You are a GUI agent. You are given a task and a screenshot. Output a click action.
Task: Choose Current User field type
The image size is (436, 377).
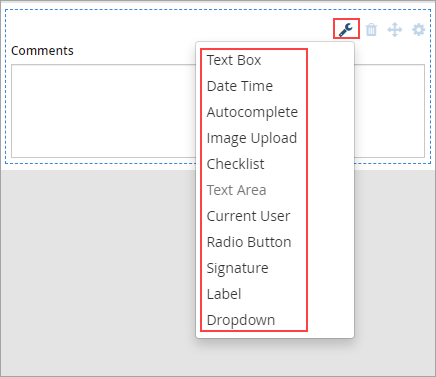[248, 216]
